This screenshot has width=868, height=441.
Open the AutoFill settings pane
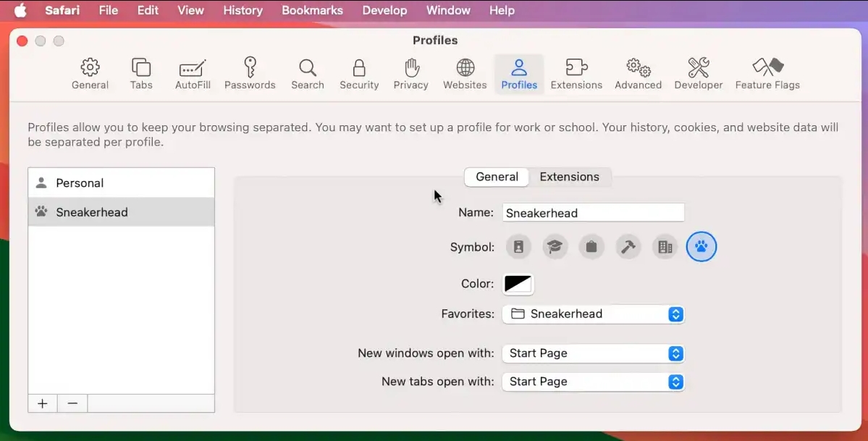193,74
